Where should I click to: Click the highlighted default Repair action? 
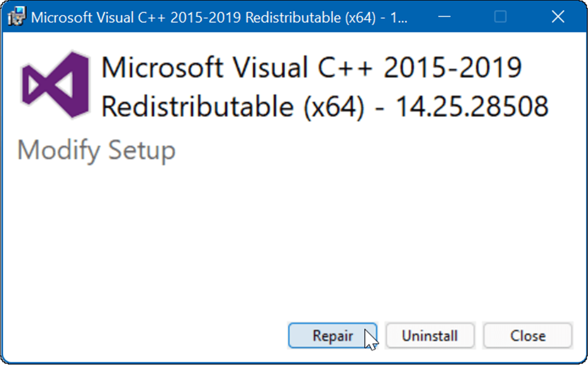(x=333, y=336)
